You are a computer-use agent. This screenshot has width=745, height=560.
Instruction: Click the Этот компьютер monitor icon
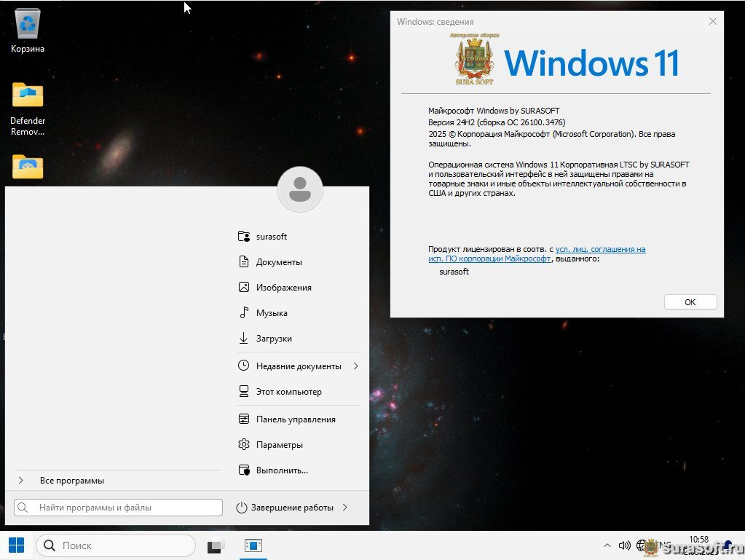click(244, 391)
